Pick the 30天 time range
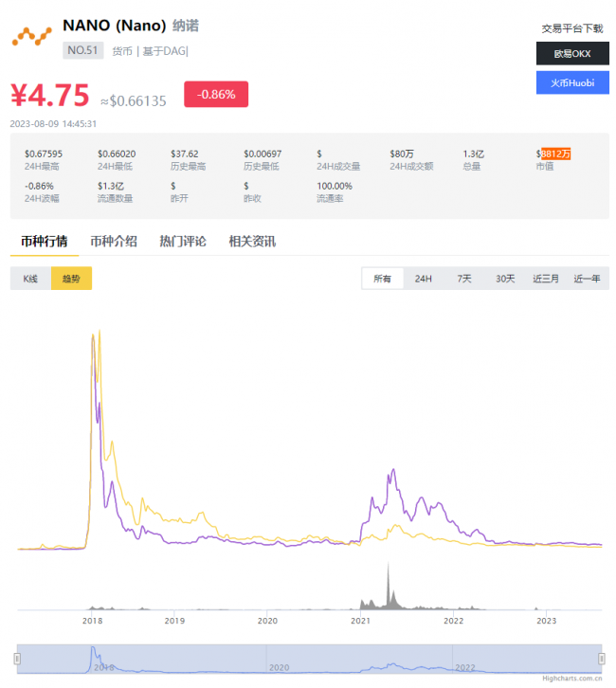This screenshot has height=688, width=616. [x=504, y=279]
